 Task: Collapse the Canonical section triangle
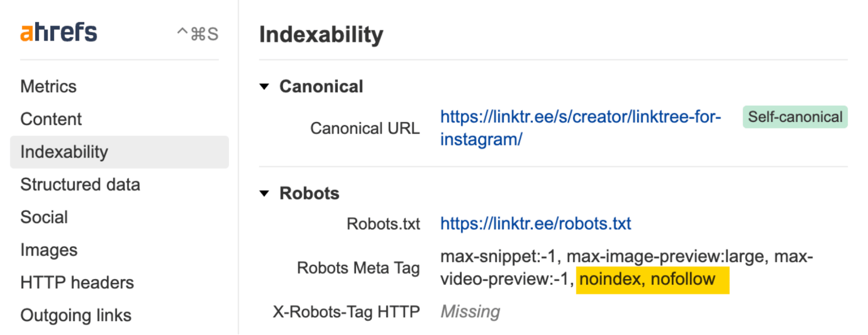click(265, 87)
